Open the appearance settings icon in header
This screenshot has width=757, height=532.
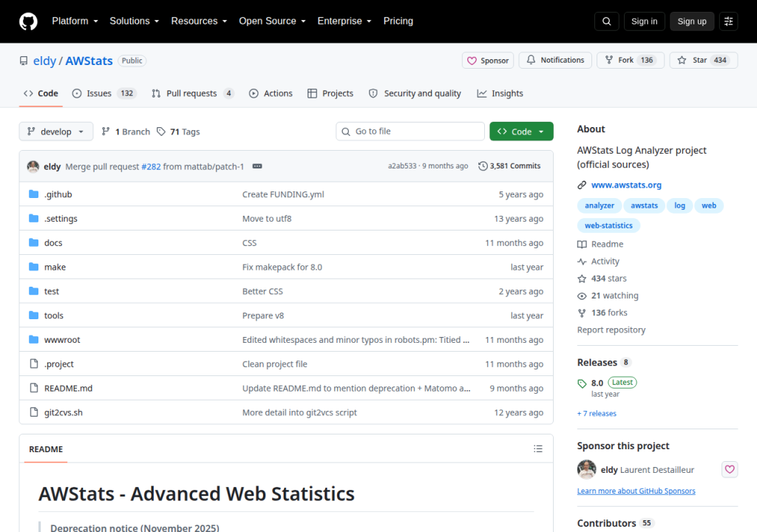[728, 21]
